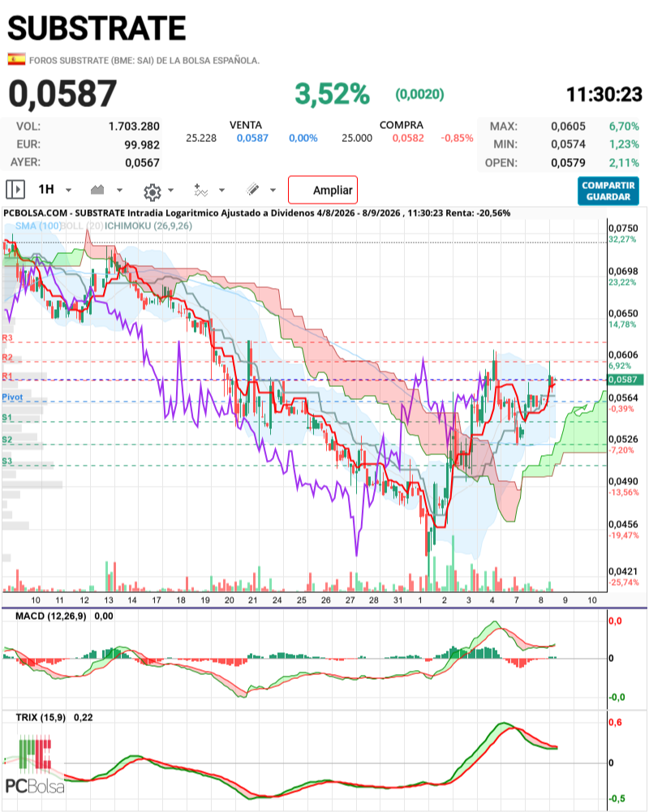Select the 1H timeframe label
Viewport: 649px width, 812px height.
(x=46, y=190)
